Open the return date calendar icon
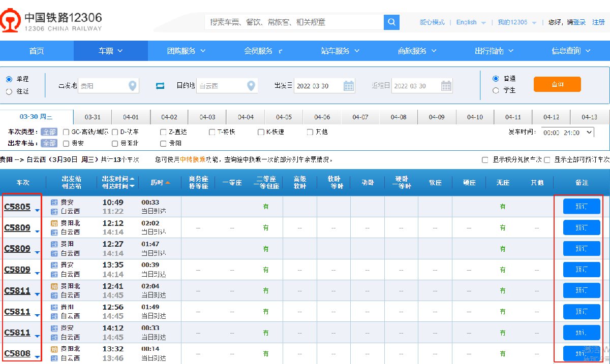The image size is (610, 364). (x=446, y=86)
